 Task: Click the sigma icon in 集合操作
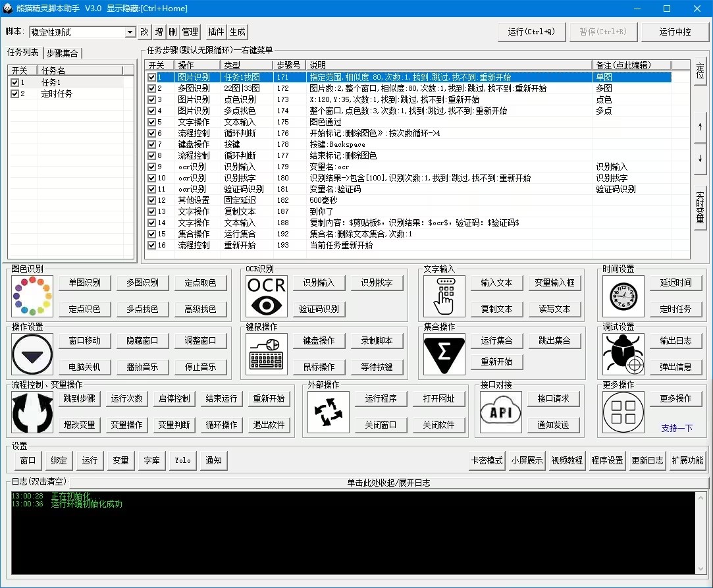click(x=444, y=354)
